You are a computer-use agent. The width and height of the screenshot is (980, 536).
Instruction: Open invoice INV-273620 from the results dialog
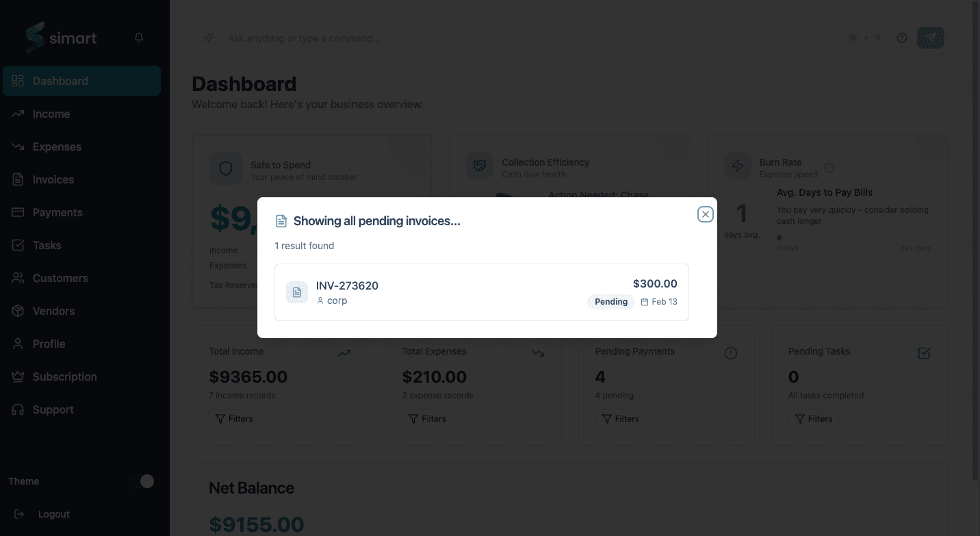(482, 292)
